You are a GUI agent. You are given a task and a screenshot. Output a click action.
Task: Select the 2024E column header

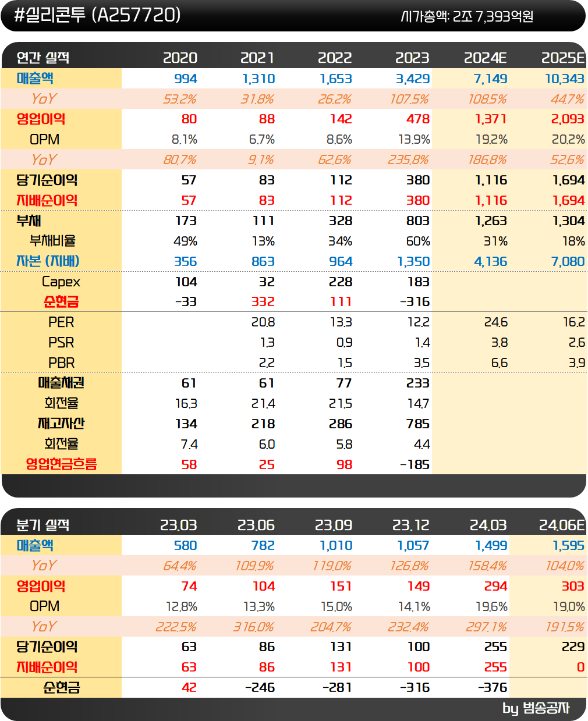pos(485,58)
